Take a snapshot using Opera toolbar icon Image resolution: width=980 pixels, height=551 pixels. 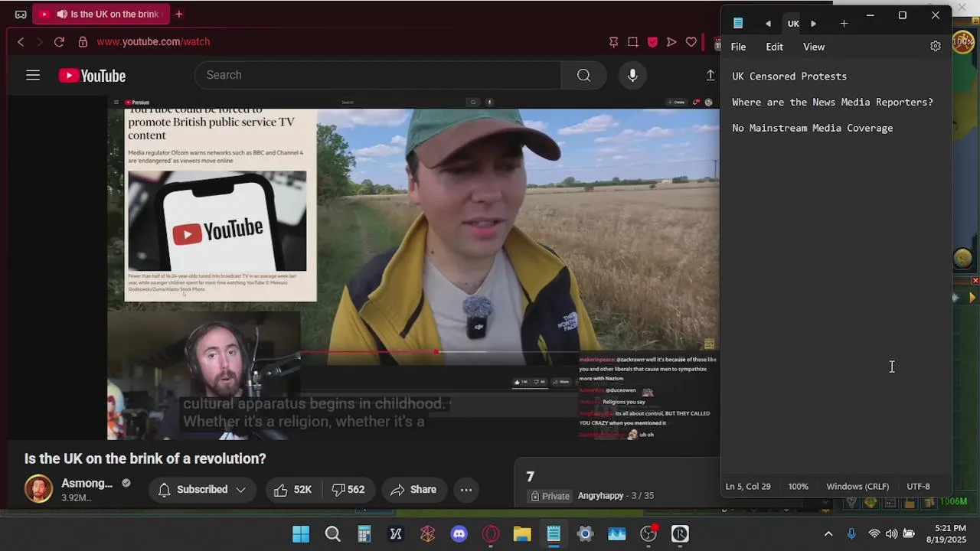click(x=633, y=42)
